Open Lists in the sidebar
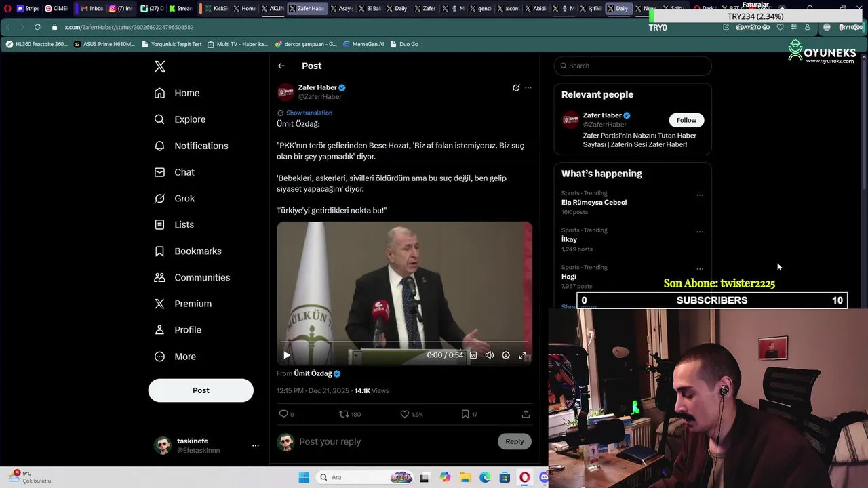 pyautogui.click(x=174, y=224)
